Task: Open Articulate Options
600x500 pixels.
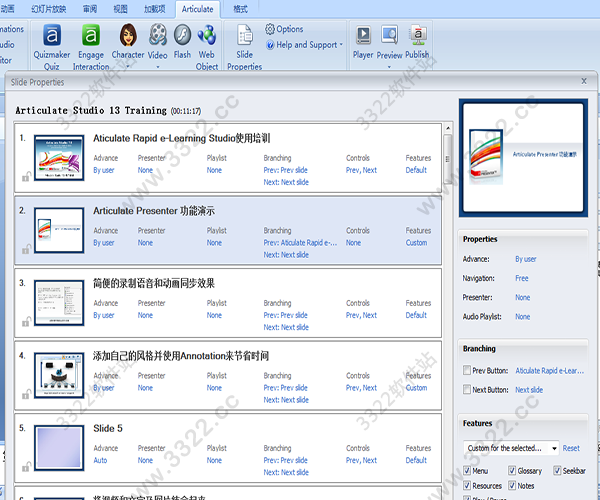Action: pyautogui.click(x=284, y=29)
